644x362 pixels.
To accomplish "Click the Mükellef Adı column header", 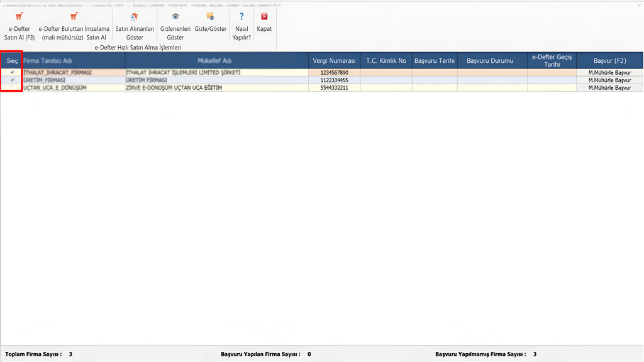I will 217,61.
